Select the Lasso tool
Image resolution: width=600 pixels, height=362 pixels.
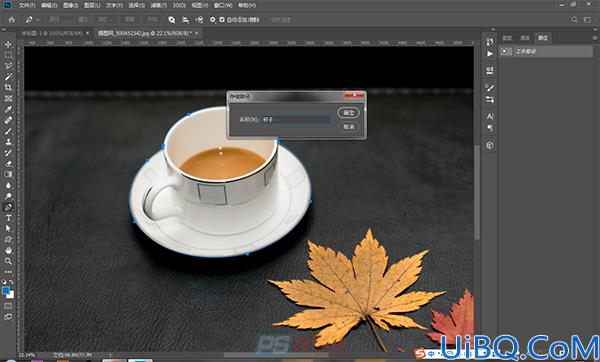tap(8, 66)
